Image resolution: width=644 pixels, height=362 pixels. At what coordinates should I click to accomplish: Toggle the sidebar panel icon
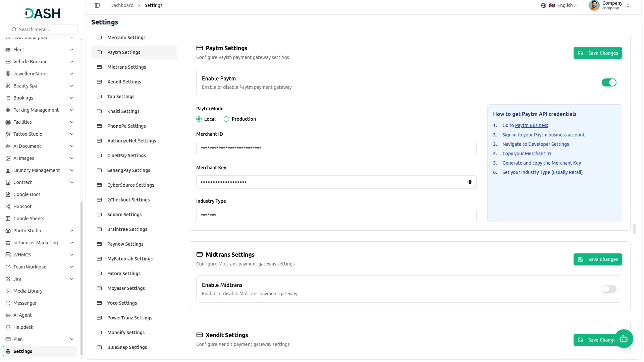point(97,5)
